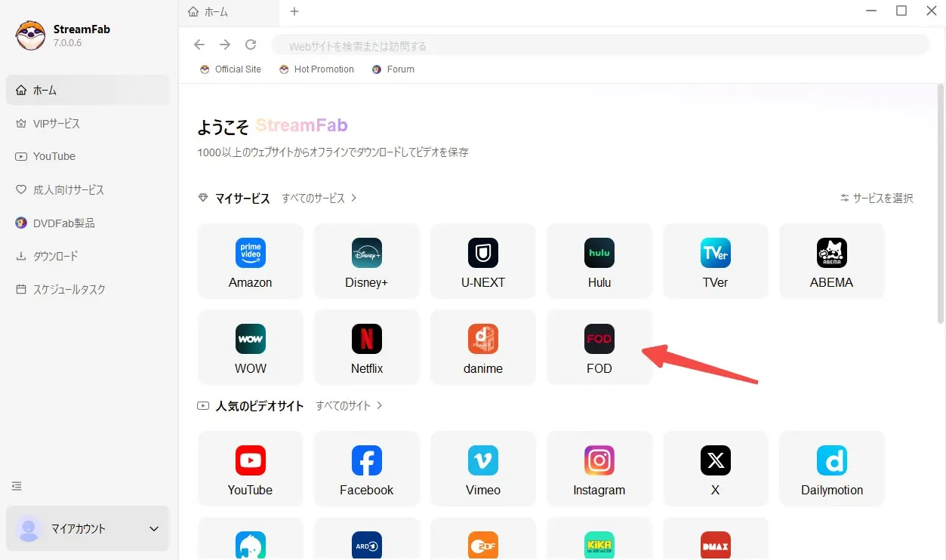Image resolution: width=946 pixels, height=560 pixels.
Task: Open the X video site tile
Action: tap(715, 469)
